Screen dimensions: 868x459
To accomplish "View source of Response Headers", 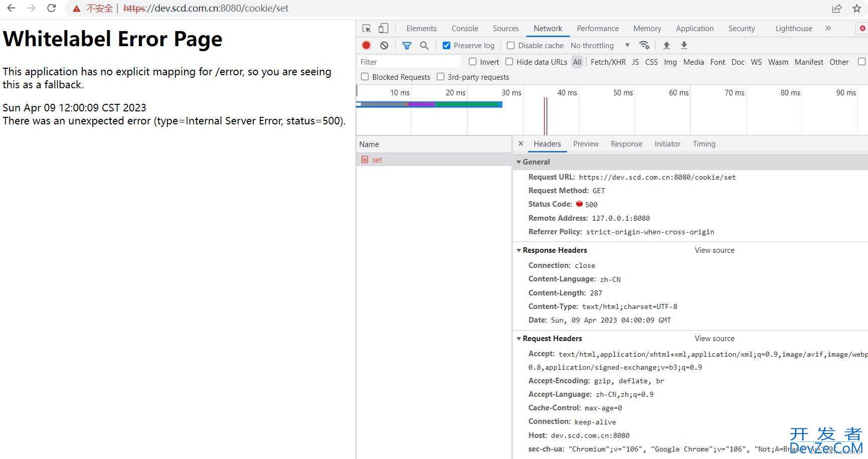I will 715,250.
